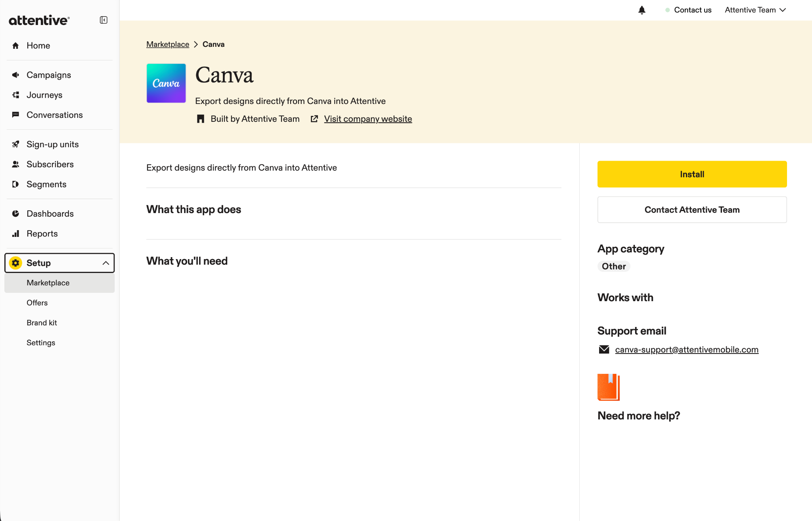Click the App category heading
The width and height of the screenshot is (812, 521).
(631, 248)
